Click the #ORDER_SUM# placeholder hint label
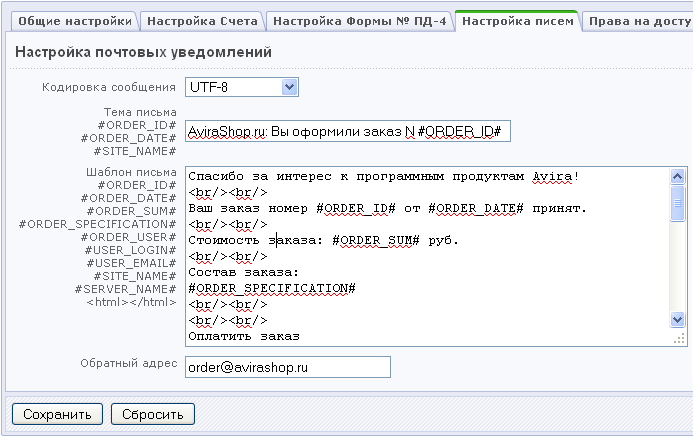This screenshot has height=436, width=693. coord(131,211)
